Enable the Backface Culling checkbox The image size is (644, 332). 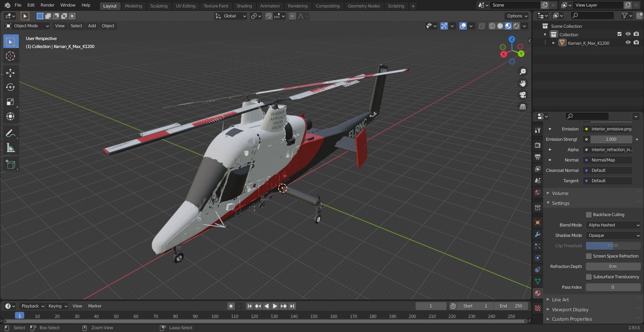[x=589, y=215]
